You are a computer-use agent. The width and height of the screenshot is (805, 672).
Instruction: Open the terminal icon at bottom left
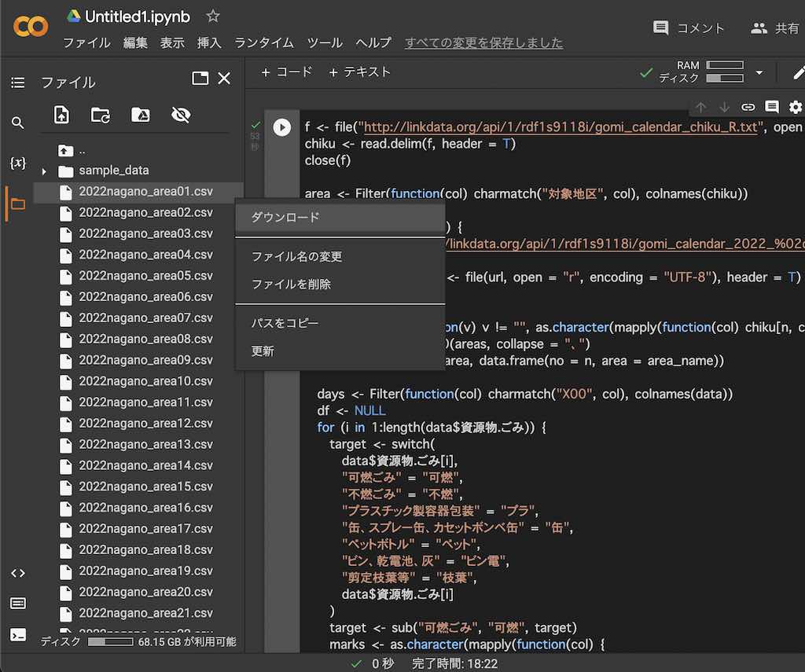coord(17,635)
